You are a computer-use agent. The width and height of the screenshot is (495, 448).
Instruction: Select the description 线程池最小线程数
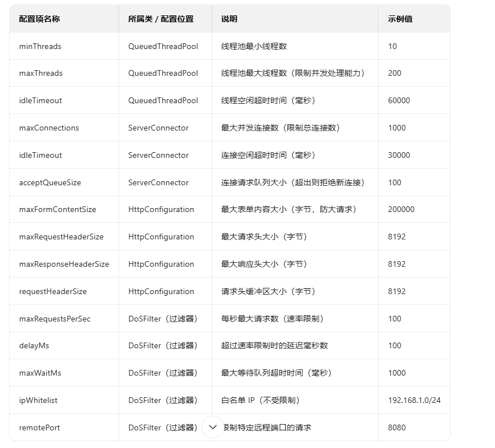[x=254, y=46]
